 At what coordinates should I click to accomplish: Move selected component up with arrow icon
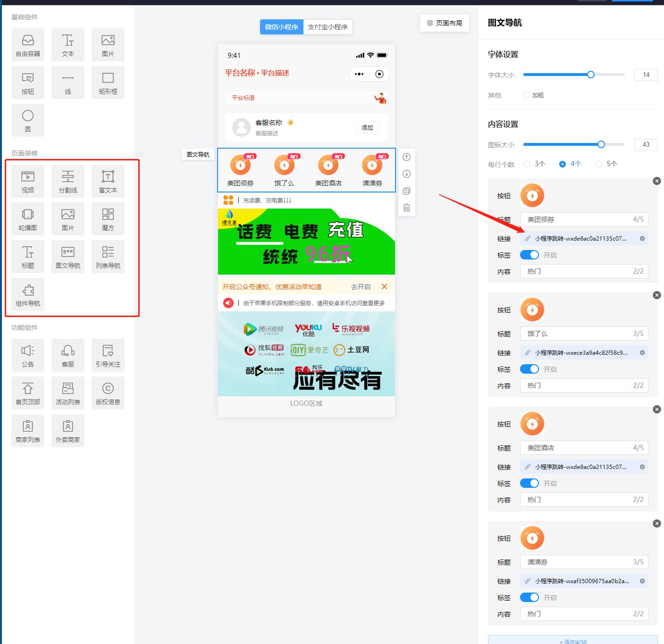[x=406, y=157]
